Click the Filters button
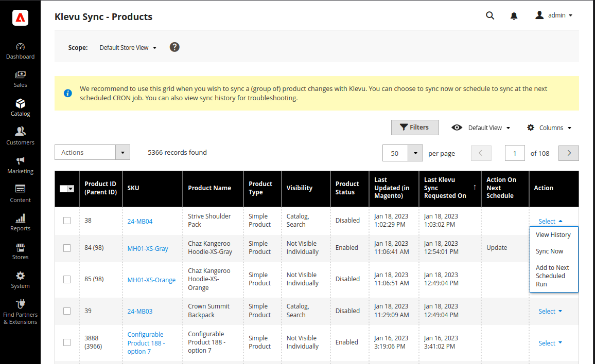Image resolution: width=595 pixels, height=364 pixels. coord(415,128)
